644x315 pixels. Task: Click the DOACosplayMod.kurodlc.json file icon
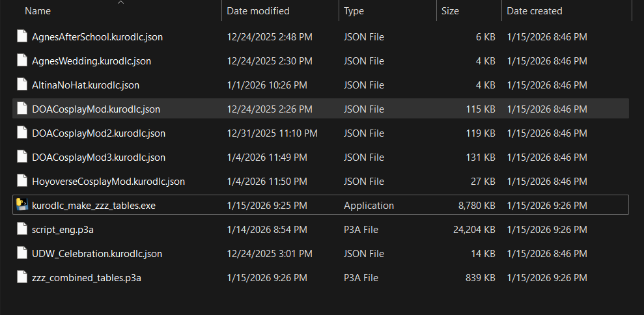tap(22, 109)
